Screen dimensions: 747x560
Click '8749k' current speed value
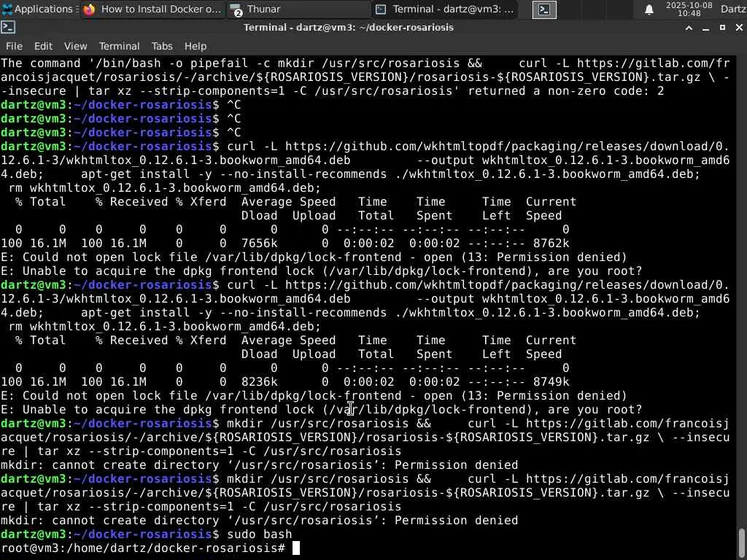[551, 382]
